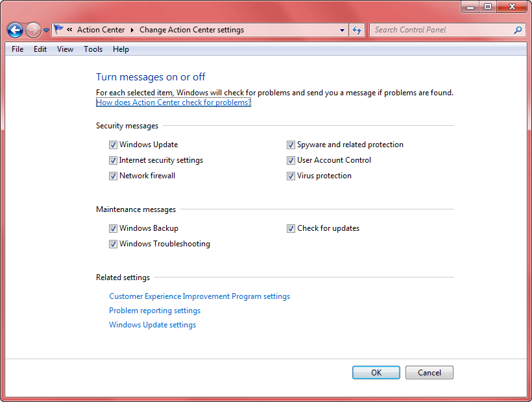Click the Turn messages on or off heading
The image size is (532, 402).
click(151, 77)
